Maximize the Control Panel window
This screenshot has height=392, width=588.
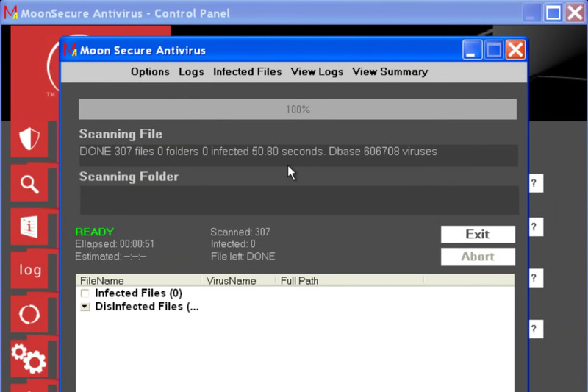(553, 13)
